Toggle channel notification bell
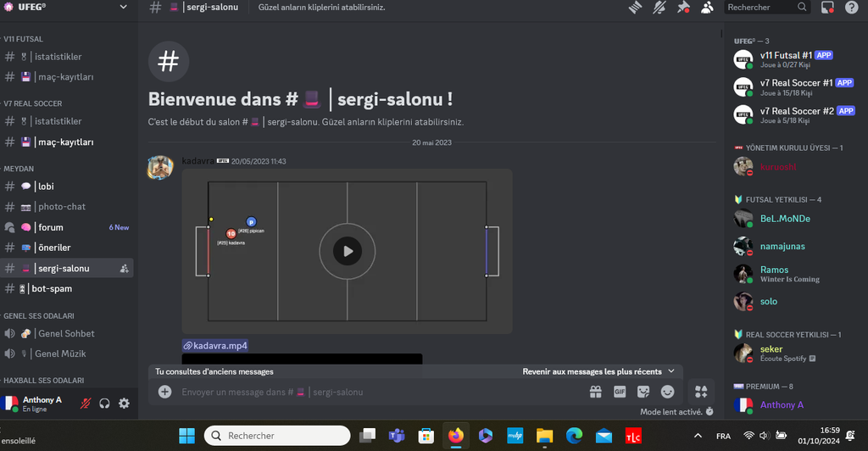 659,8
